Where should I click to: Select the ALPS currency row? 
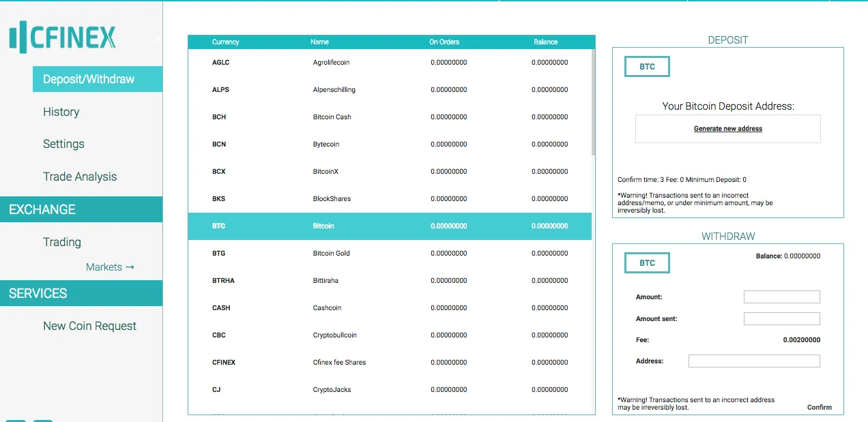coord(390,90)
